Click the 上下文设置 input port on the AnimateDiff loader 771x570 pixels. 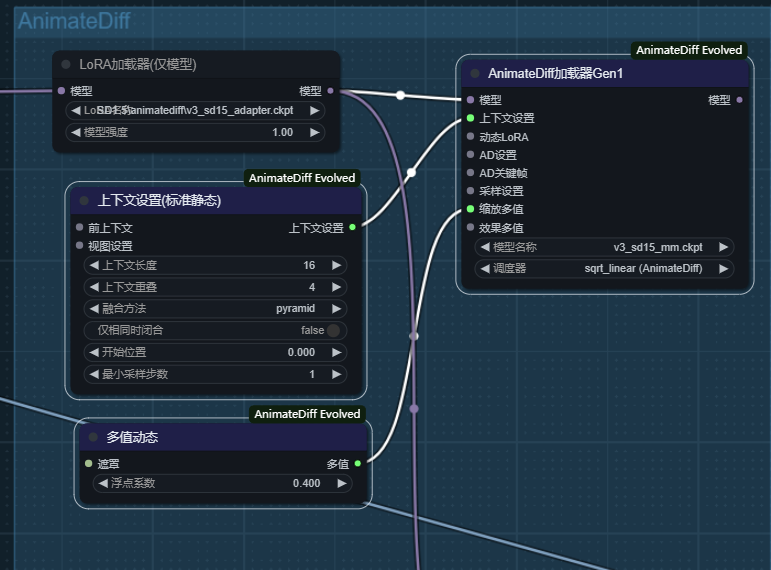tap(470, 118)
